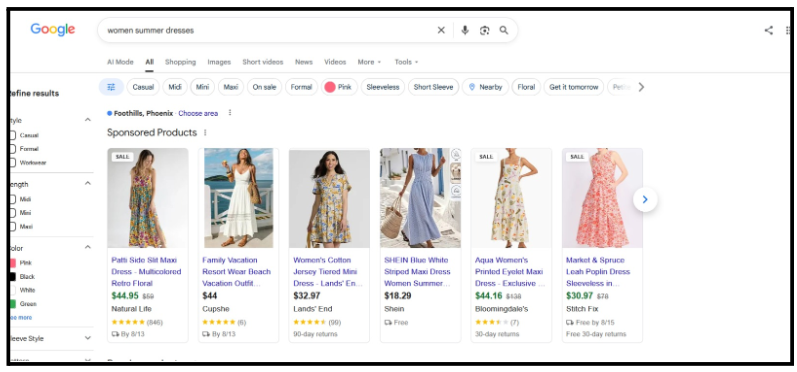Image resolution: width=797 pixels, height=372 pixels.
Task: Check the Midi length checkbox
Action: [x=12, y=199]
